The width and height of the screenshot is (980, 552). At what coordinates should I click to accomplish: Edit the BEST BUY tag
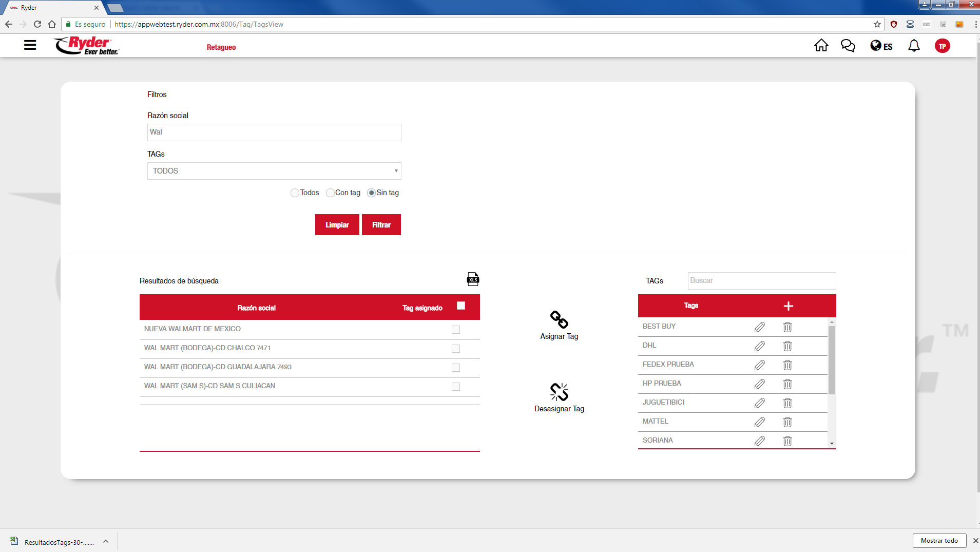pos(760,327)
